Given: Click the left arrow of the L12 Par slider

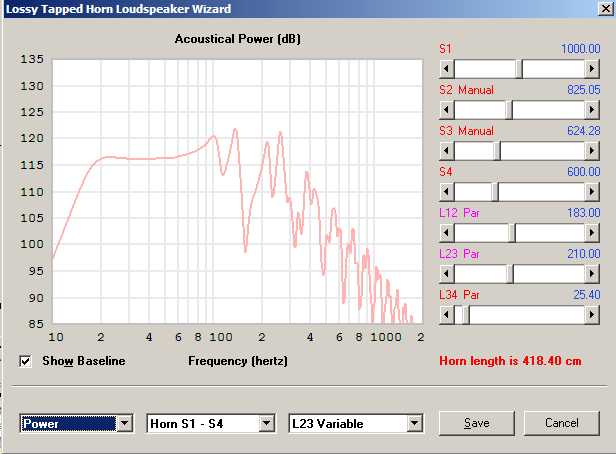Looking at the screenshot, I should pyautogui.click(x=447, y=233).
